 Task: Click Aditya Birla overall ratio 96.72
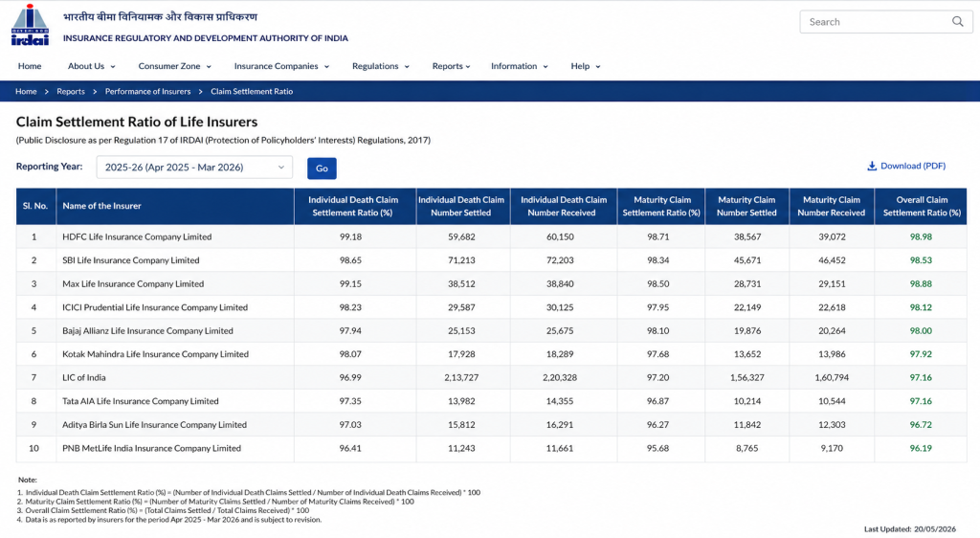(x=921, y=425)
